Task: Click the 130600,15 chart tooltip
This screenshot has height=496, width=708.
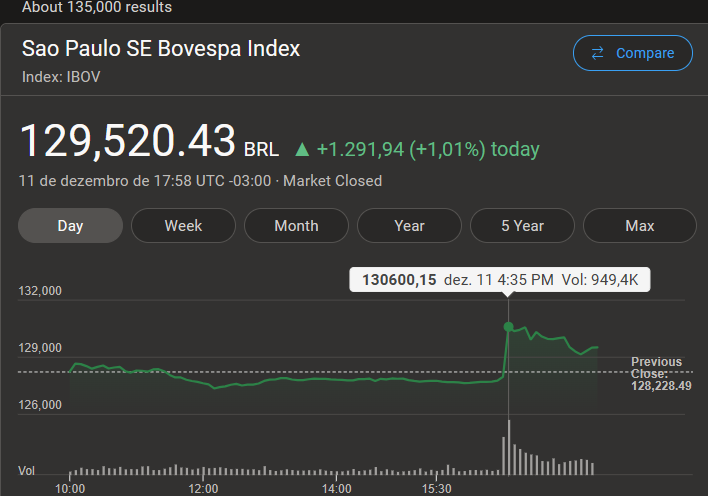Action: pyautogui.click(x=500, y=280)
